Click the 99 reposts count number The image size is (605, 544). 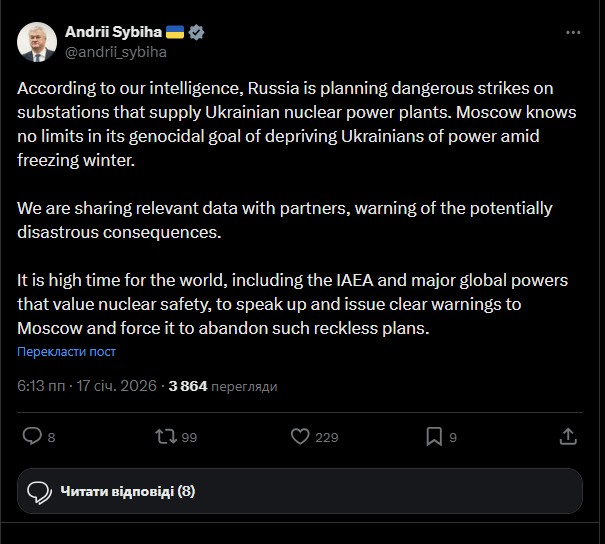[x=189, y=437]
